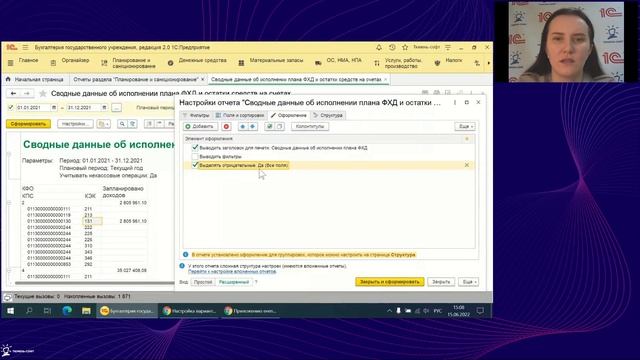Select the Оформление tab
The image size is (640, 360).
click(x=289, y=115)
